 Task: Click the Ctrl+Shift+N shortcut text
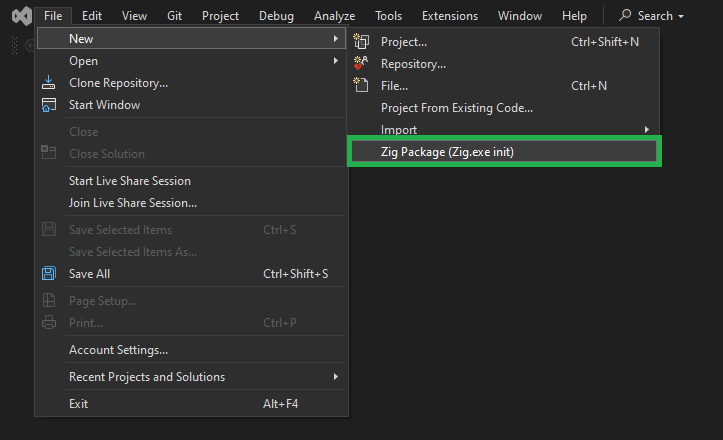[604, 42]
